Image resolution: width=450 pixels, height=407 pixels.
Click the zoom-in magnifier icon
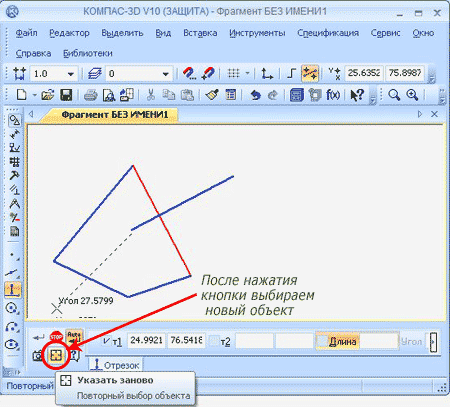[x=412, y=95]
